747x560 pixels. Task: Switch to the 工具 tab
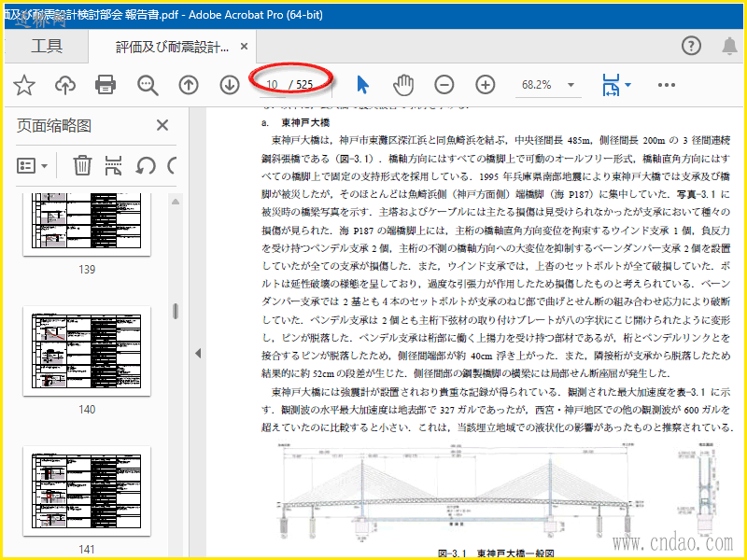(x=46, y=46)
